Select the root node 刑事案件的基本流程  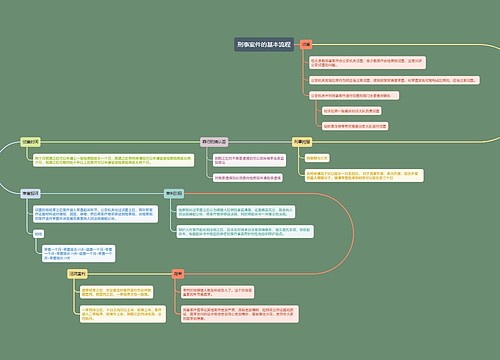264,44
